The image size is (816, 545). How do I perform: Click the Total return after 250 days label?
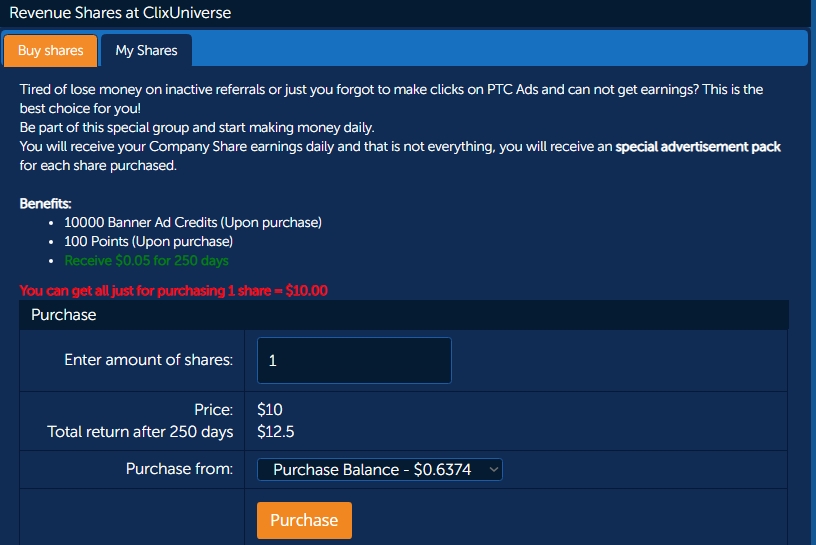click(140, 432)
